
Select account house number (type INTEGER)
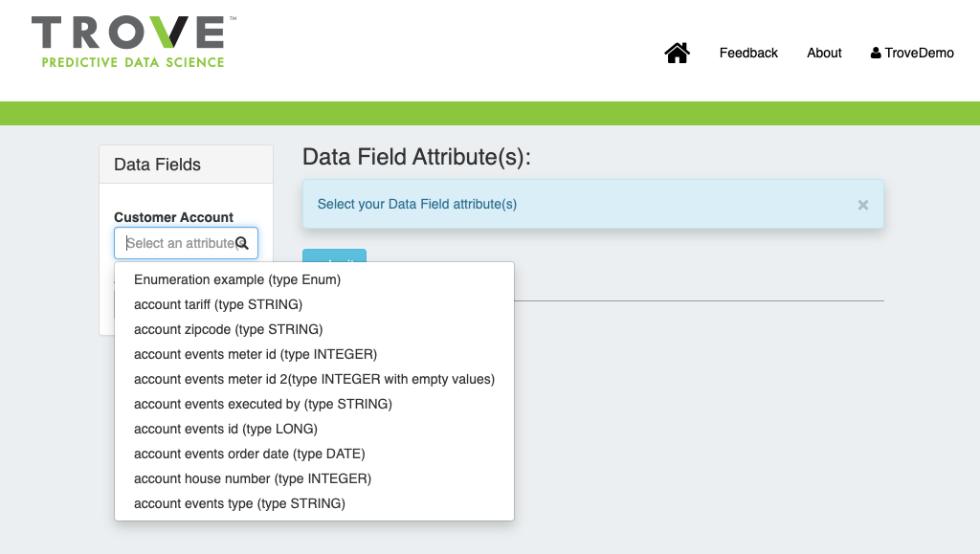253,478
